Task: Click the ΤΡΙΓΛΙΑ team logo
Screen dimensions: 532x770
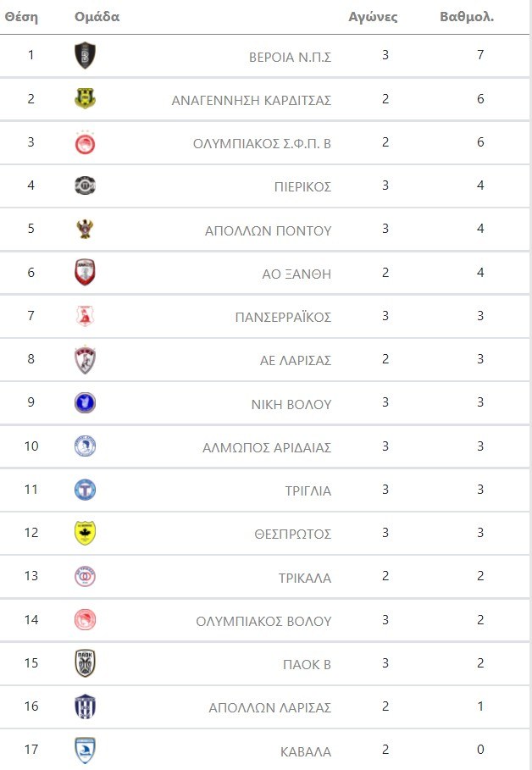Action: coord(85,490)
